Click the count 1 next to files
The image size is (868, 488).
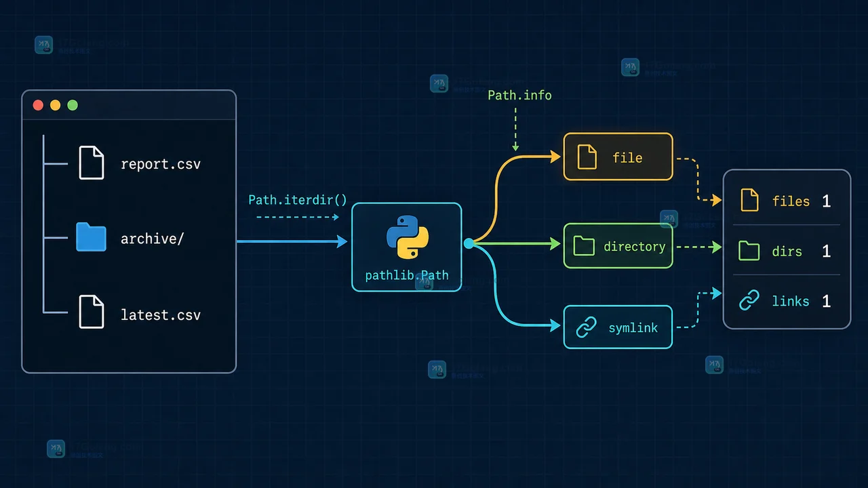point(826,201)
